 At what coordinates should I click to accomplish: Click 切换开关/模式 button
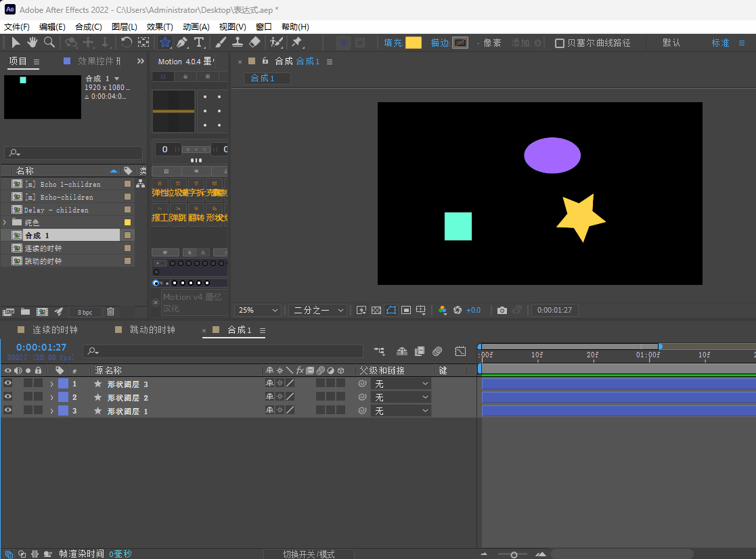[309, 554]
